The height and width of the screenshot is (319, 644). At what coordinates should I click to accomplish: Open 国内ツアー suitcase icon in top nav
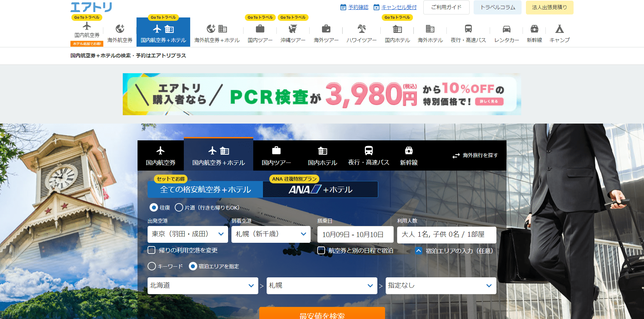(260, 29)
